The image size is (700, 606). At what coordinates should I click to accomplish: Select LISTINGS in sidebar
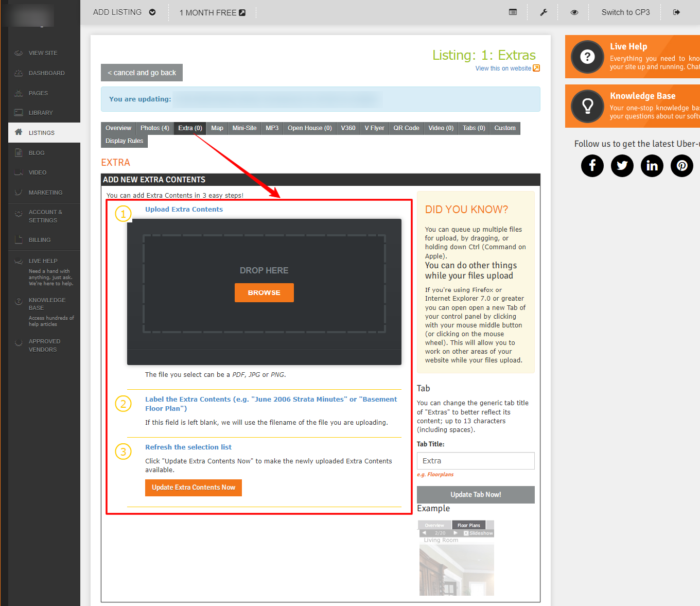44,133
